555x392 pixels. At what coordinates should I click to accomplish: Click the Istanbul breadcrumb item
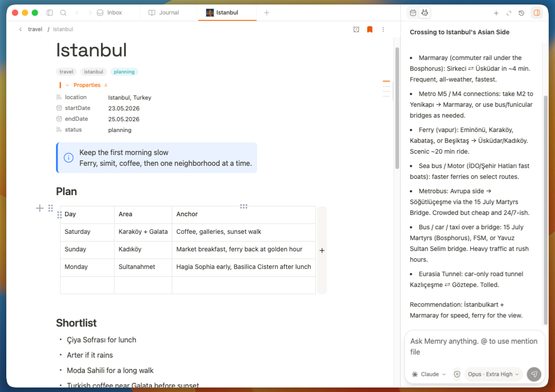tap(63, 29)
